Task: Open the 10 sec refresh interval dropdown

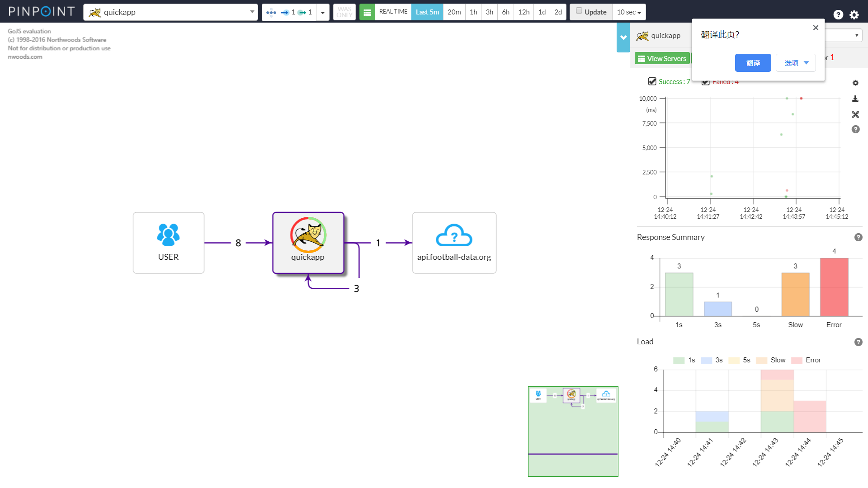Action: pyautogui.click(x=629, y=12)
